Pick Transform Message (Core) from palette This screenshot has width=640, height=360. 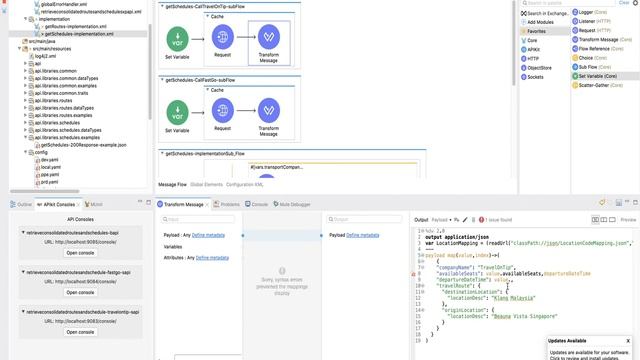[602, 40]
